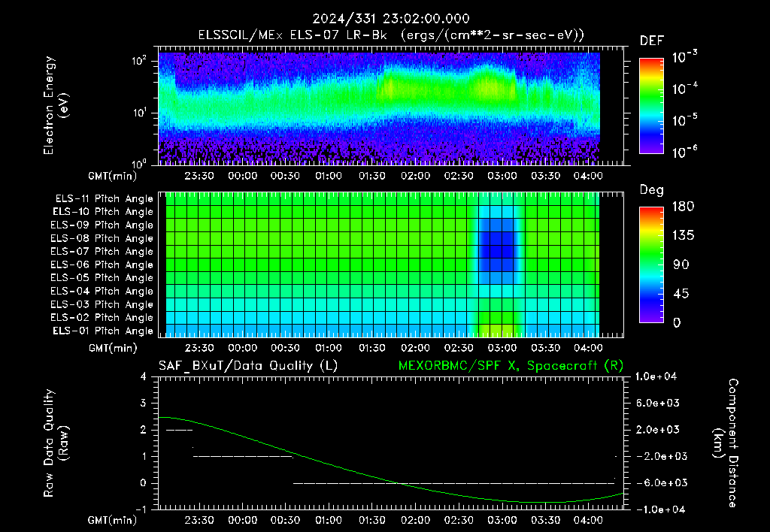The width and height of the screenshot is (770, 532).
Task: Select the ELS-04 Pitch Angle row label
Action: pos(102,291)
